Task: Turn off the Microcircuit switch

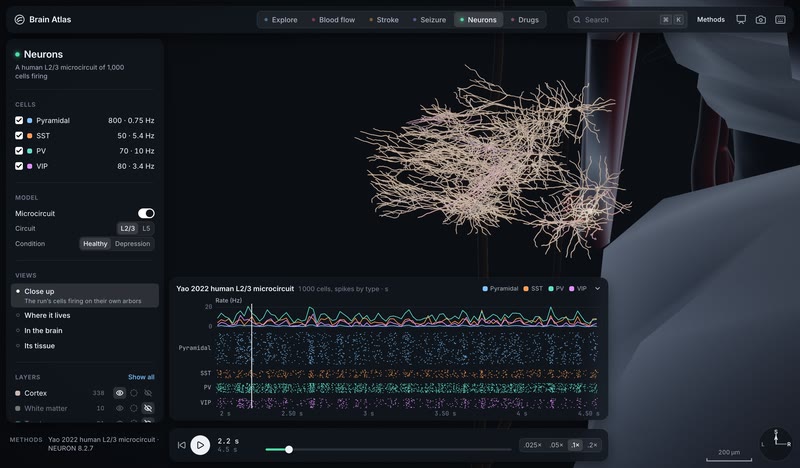Action: 146,213
